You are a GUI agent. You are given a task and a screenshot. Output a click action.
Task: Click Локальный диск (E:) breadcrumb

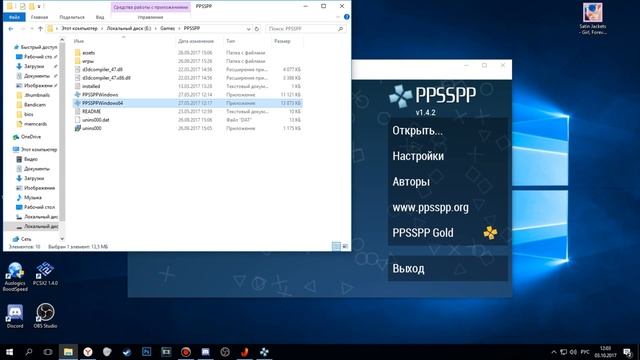(129, 29)
